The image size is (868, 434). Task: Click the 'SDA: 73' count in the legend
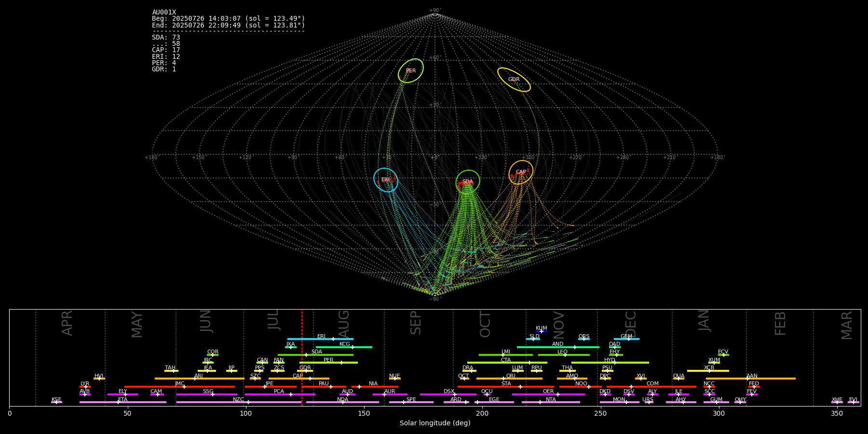[166, 38]
